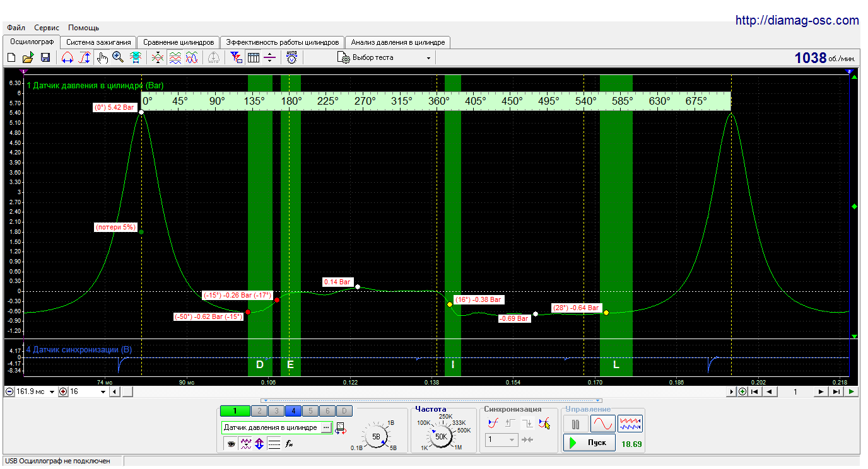Click trigger icon with yellow cursor arrow
This screenshot has height=469, width=868.
coord(544,424)
